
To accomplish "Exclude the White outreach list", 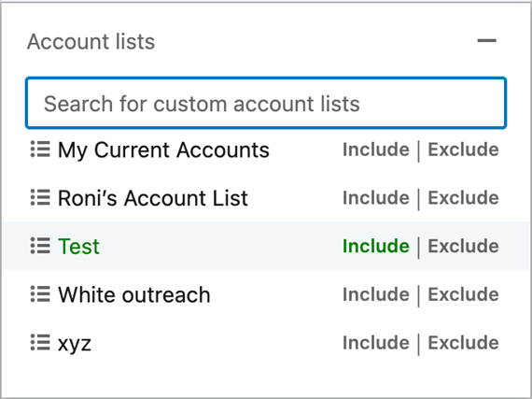I will click(463, 294).
